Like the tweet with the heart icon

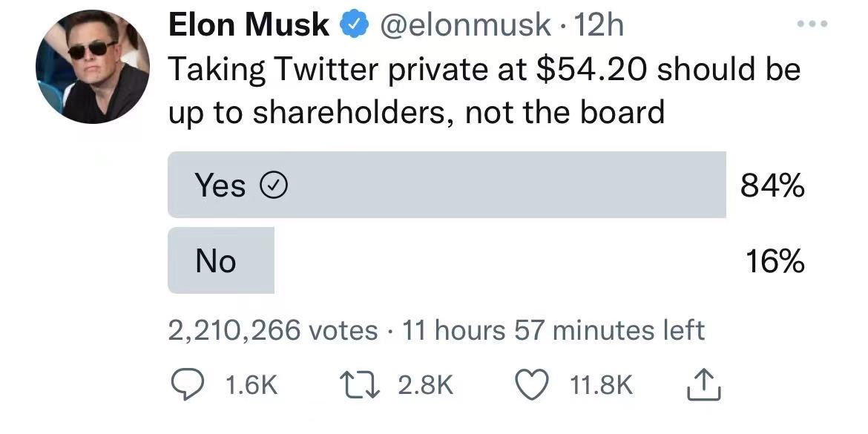point(533,384)
